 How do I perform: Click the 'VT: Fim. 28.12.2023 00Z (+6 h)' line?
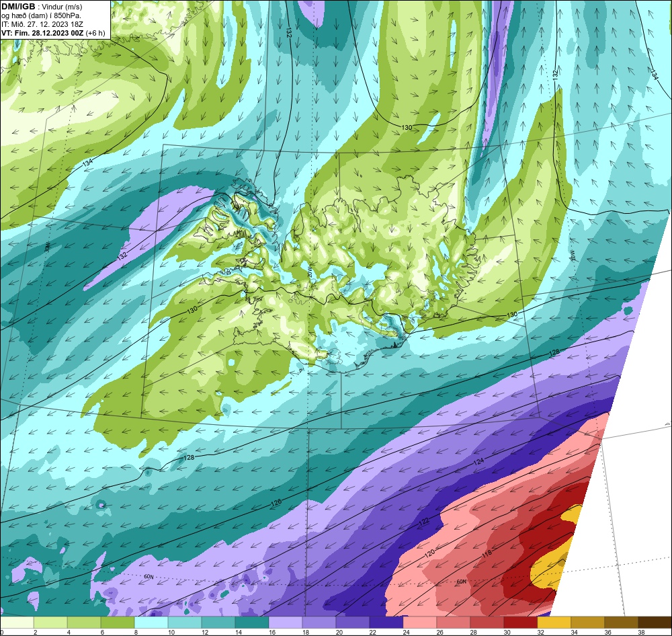52,33
